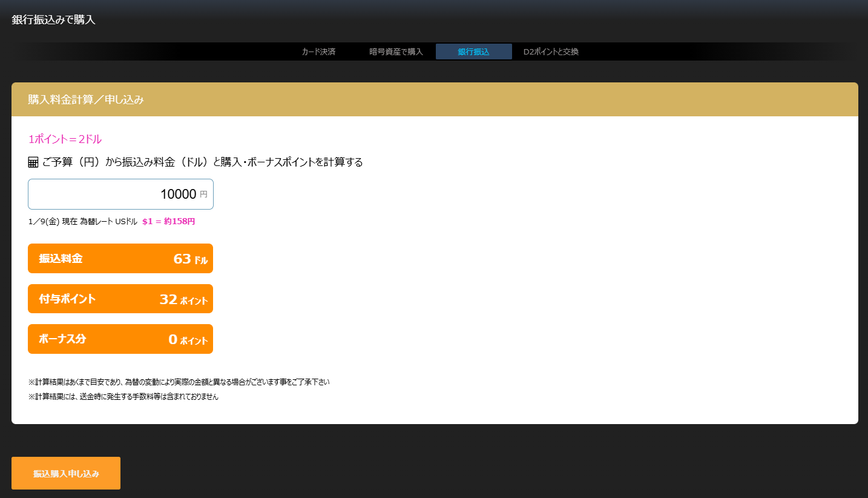Select the 銀行振込 tab
This screenshot has height=498, width=868.
[473, 51]
